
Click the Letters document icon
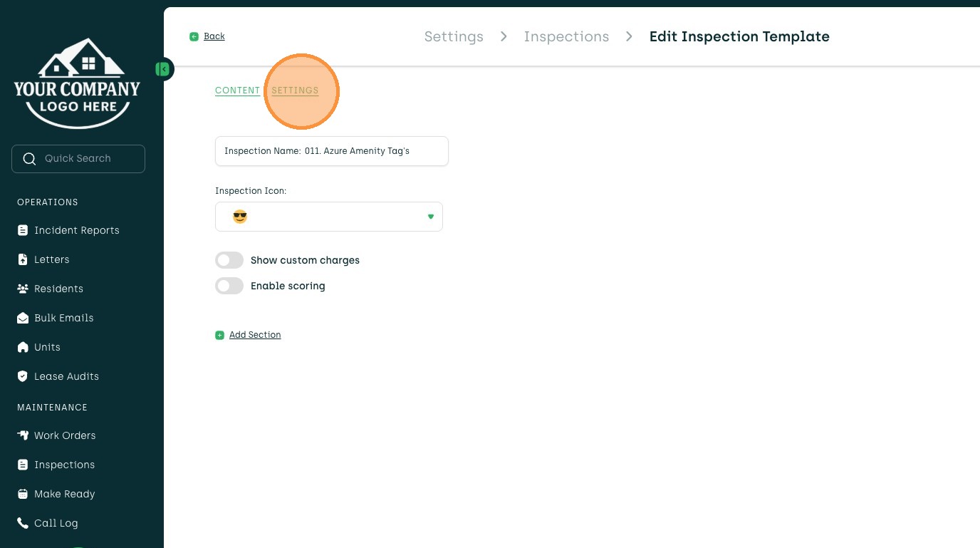pos(23,259)
